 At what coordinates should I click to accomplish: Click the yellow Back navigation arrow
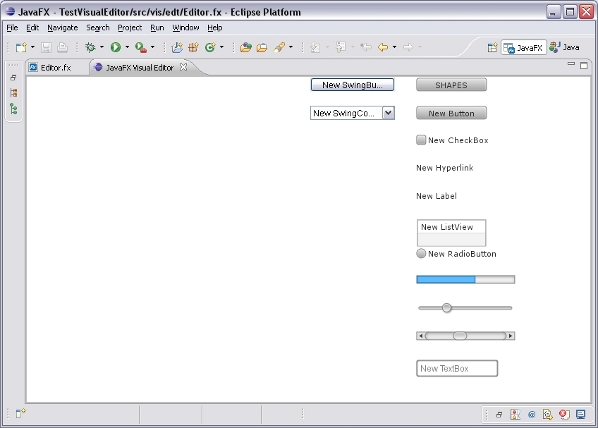click(x=383, y=47)
